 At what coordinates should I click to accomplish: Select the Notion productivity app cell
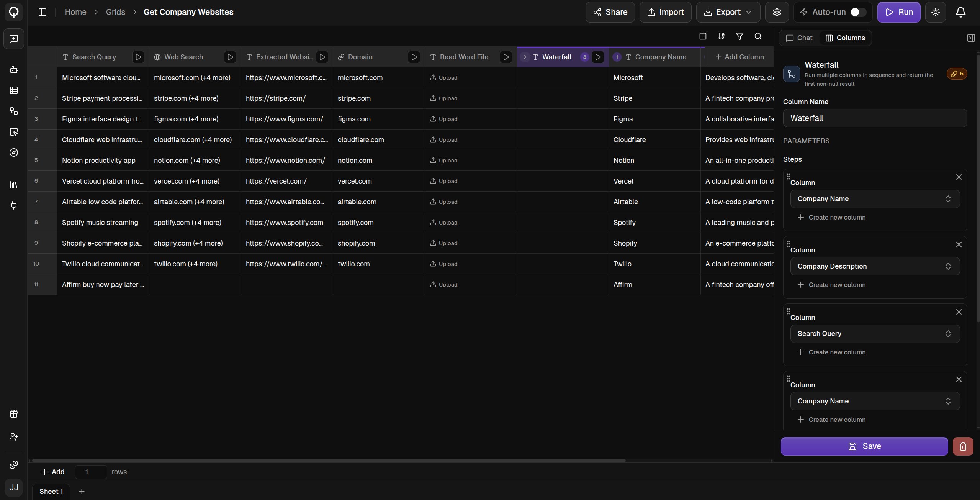(x=103, y=161)
